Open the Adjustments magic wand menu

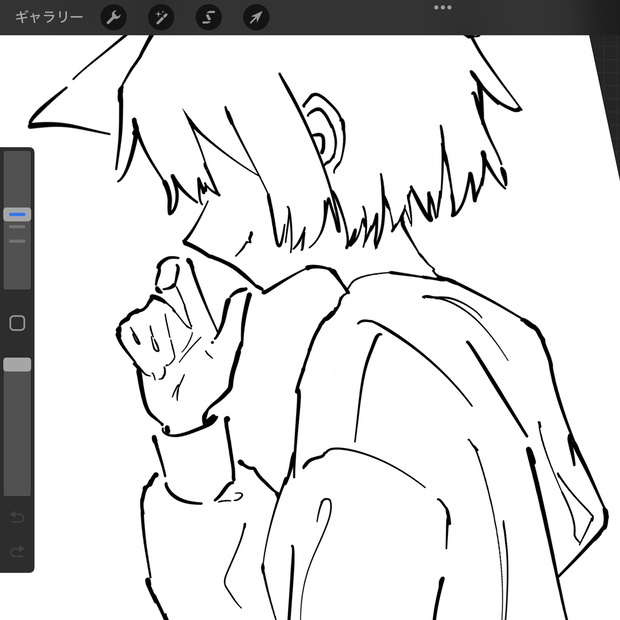(x=161, y=17)
